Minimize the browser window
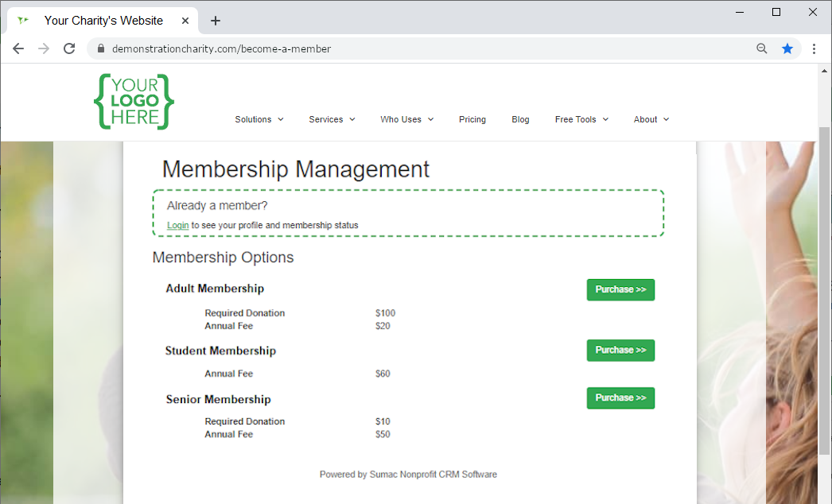This screenshot has width=832, height=504. (x=740, y=12)
